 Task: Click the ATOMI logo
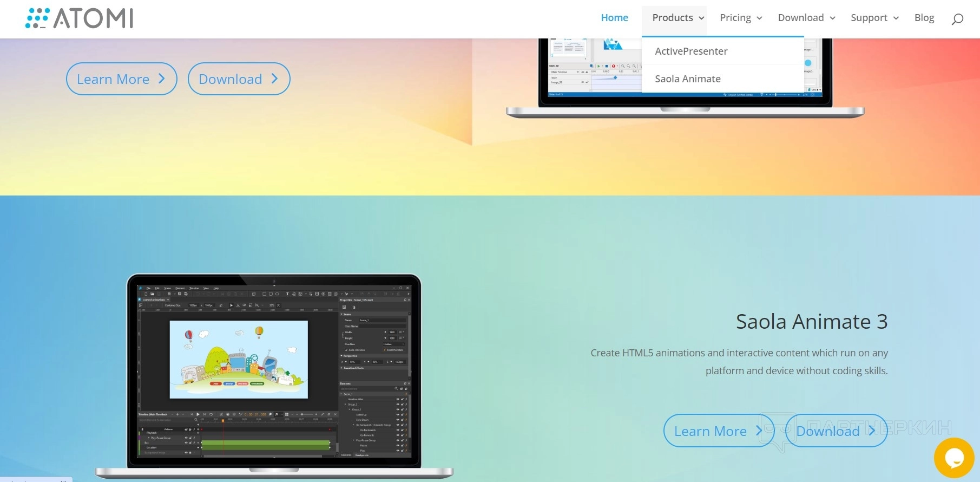79,18
